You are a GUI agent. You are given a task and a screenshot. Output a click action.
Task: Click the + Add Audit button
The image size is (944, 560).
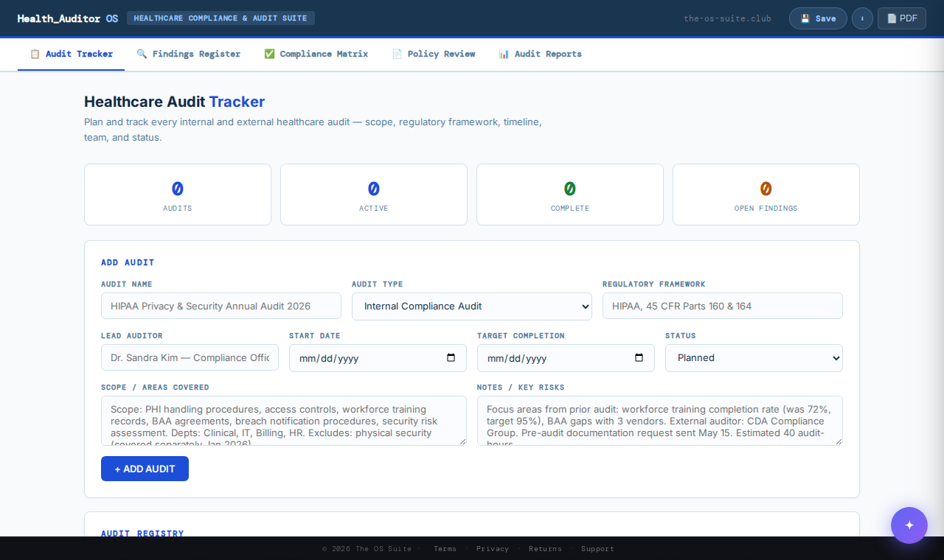coord(145,469)
